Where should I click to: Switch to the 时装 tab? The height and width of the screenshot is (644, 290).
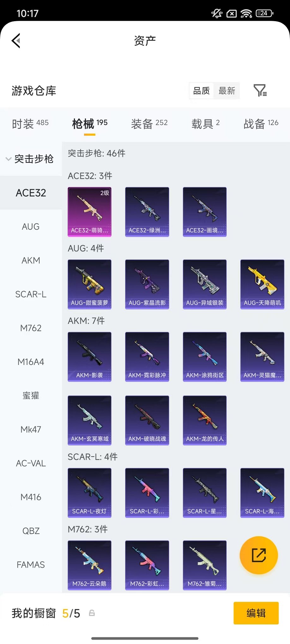click(x=30, y=123)
